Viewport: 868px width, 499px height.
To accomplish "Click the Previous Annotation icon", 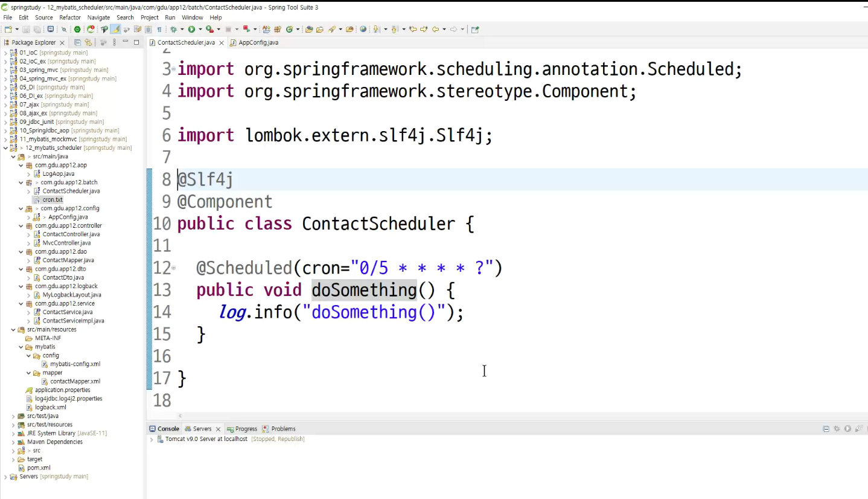I will tap(395, 29).
